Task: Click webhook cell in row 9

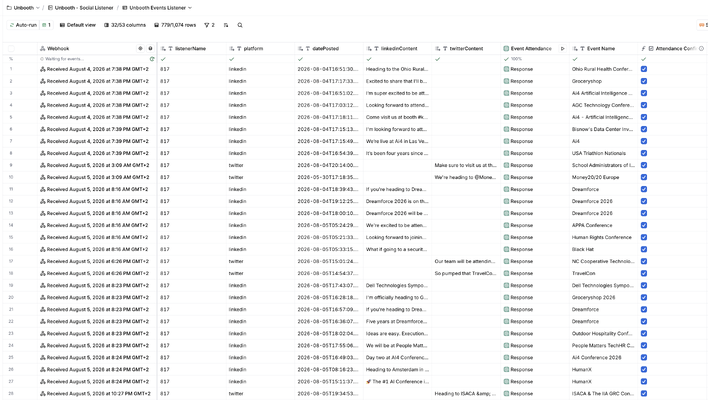Action: click(x=97, y=165)
